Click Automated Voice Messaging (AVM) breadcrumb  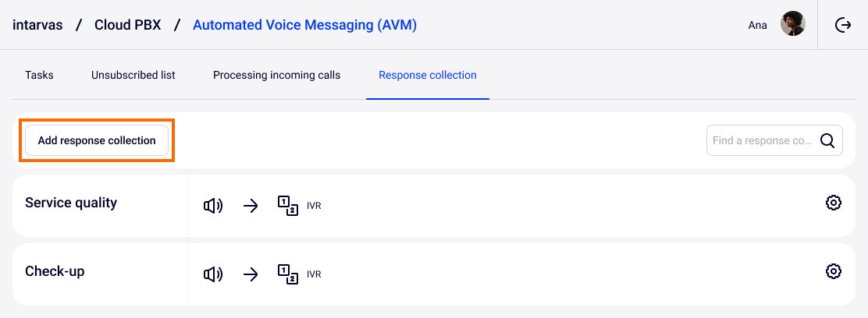coord(304,25)
